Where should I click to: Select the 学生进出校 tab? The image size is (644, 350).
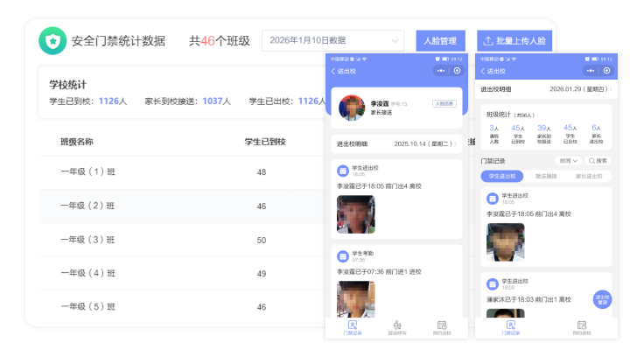pos(502,176)
